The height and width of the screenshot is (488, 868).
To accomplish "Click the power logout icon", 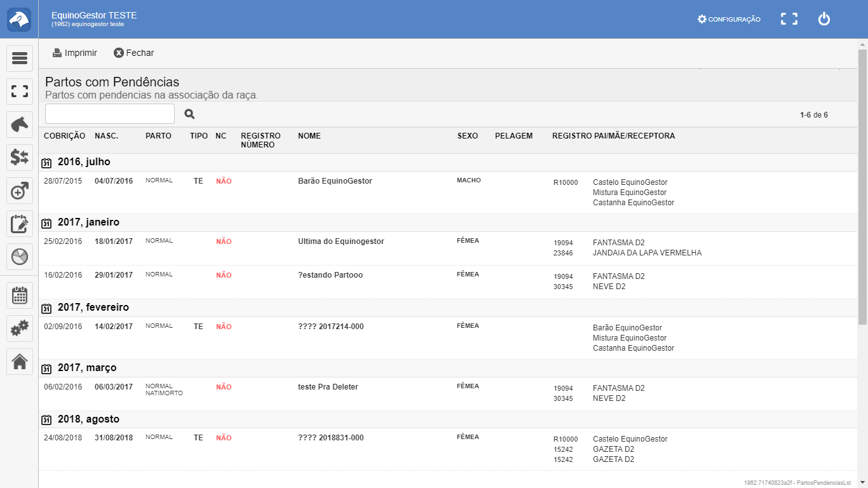I will (x=824, y=19).
